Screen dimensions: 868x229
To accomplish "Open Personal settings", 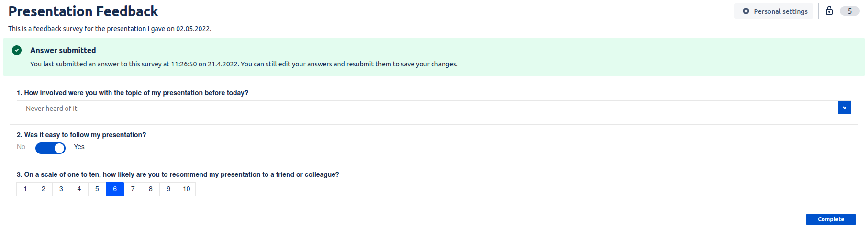I will [x=774, y=11].
